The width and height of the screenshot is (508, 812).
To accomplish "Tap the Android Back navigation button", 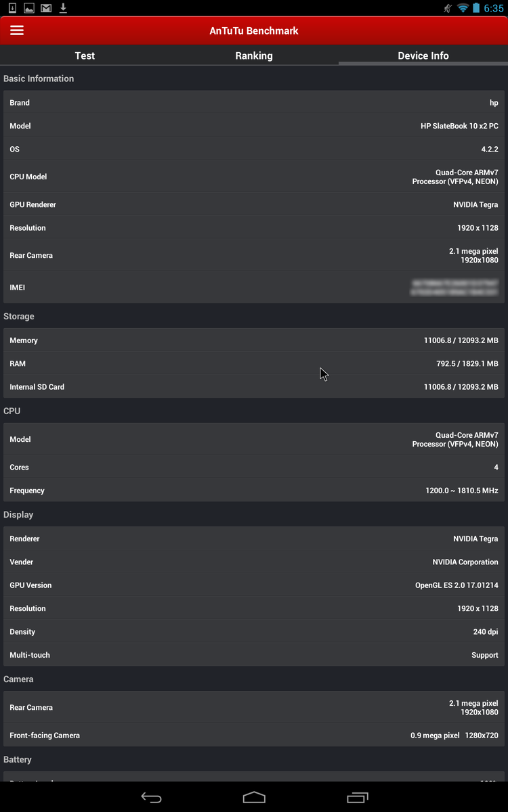I will click(x=151, y=798).
